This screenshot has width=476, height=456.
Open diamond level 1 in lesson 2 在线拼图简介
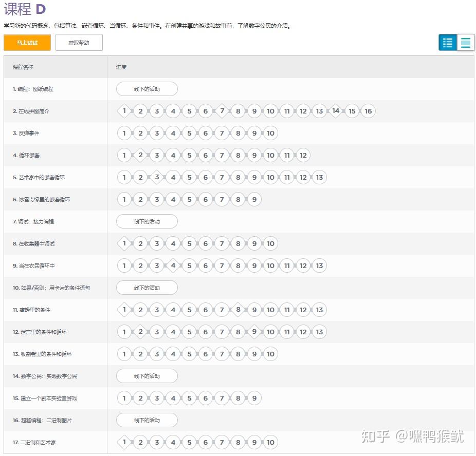(124, 111)
